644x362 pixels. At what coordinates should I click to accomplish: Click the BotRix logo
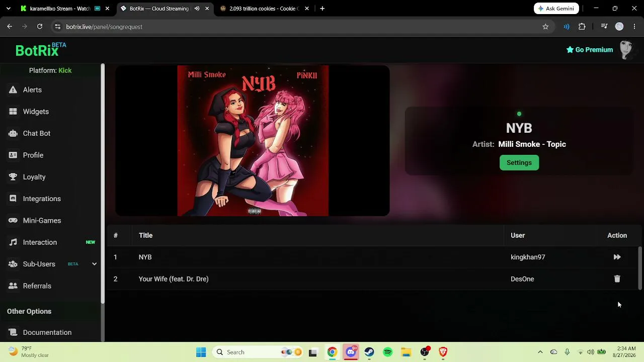[40, 50]
